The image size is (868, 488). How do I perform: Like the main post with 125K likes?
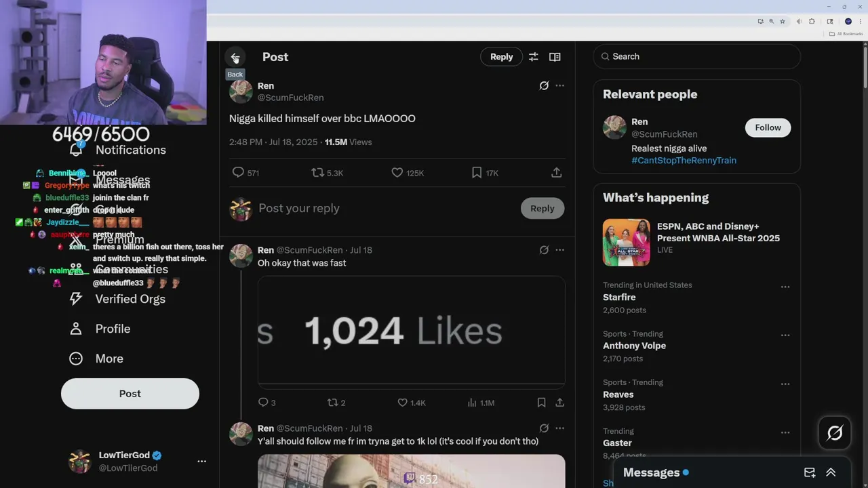pos(397,173)
